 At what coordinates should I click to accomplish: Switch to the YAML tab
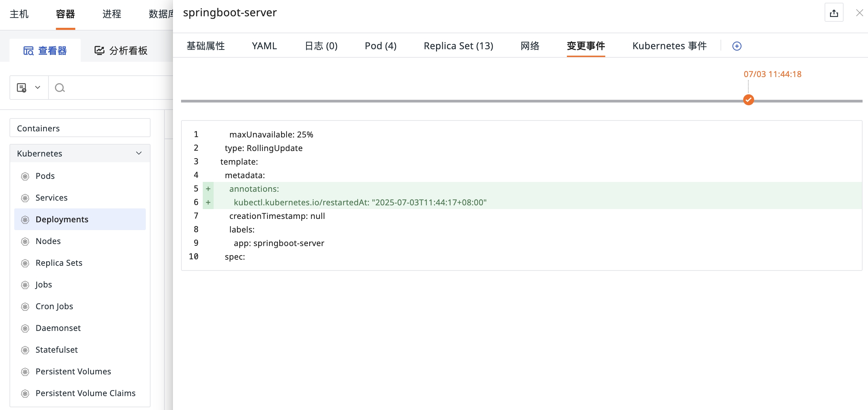point(264,46)
